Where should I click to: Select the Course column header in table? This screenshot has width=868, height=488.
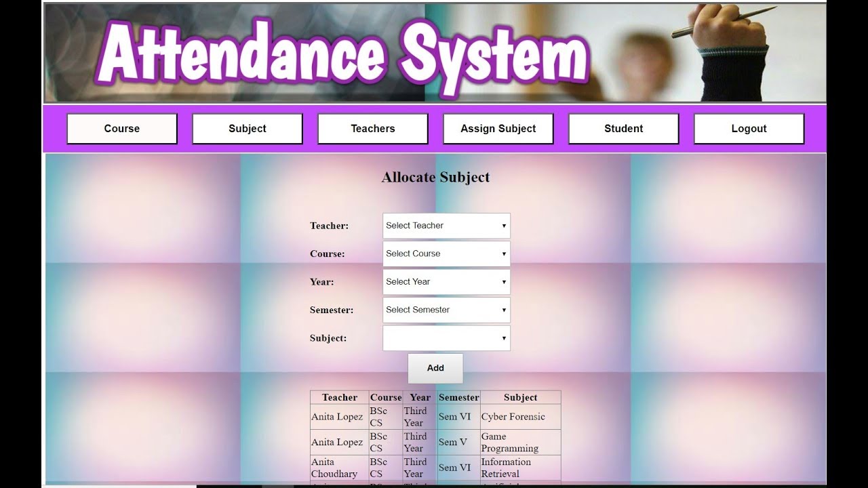click(x=386, y=398)
